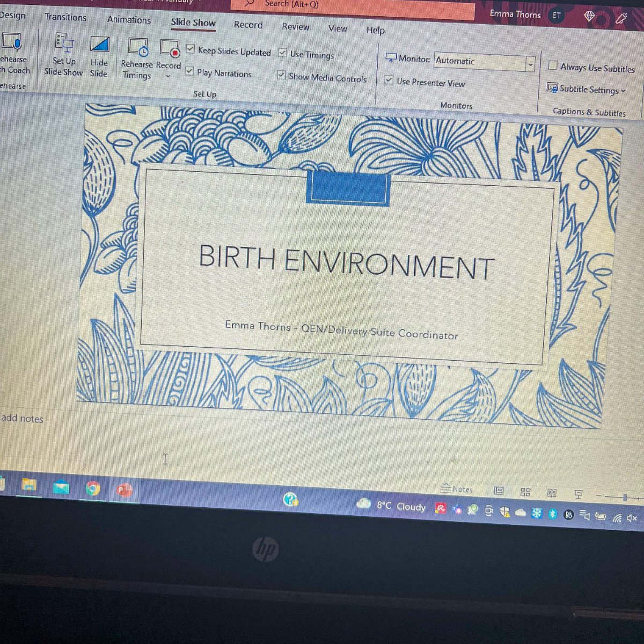
Task: Click the Windows Security shield tray icon
Action: tap(504, 512)
